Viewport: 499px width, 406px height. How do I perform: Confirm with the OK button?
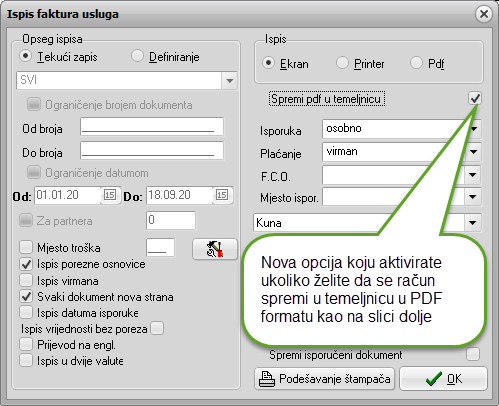click(443, 379)
